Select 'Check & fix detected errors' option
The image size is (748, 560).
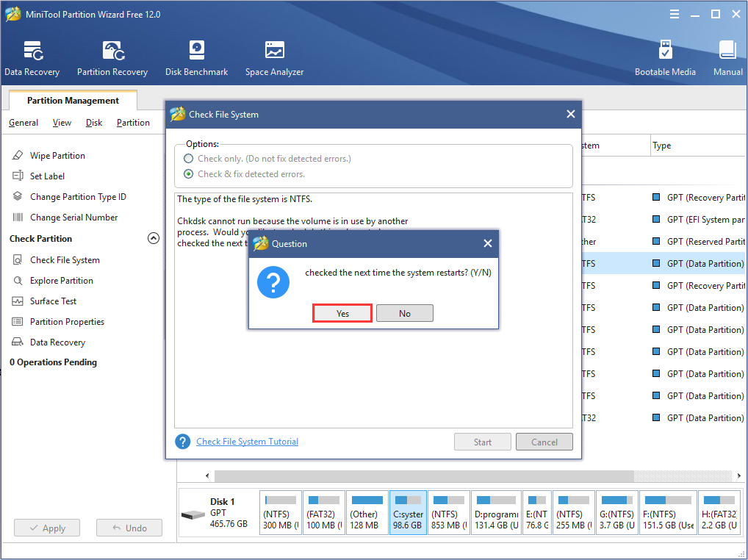click(189, 174)
